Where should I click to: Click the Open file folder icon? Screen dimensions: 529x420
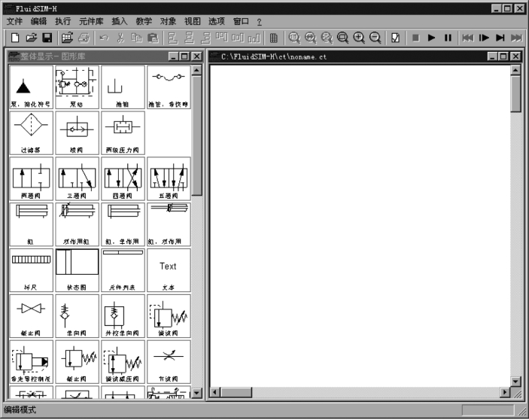pyautogui.click(x=32, y=38)
